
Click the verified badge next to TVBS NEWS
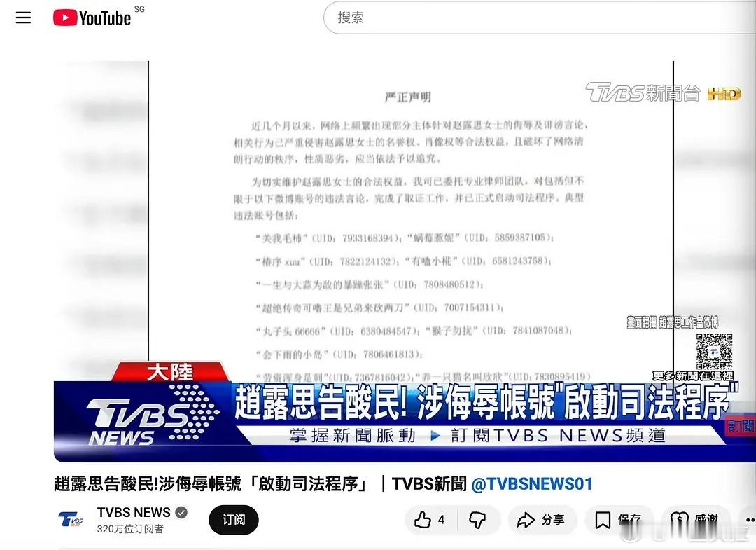(181, 512)
